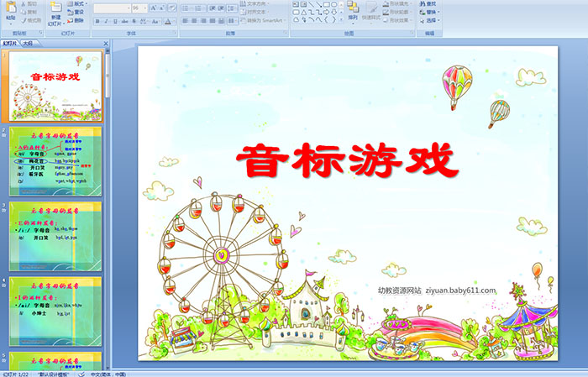Toggle Underline formatting

[116, 21]
